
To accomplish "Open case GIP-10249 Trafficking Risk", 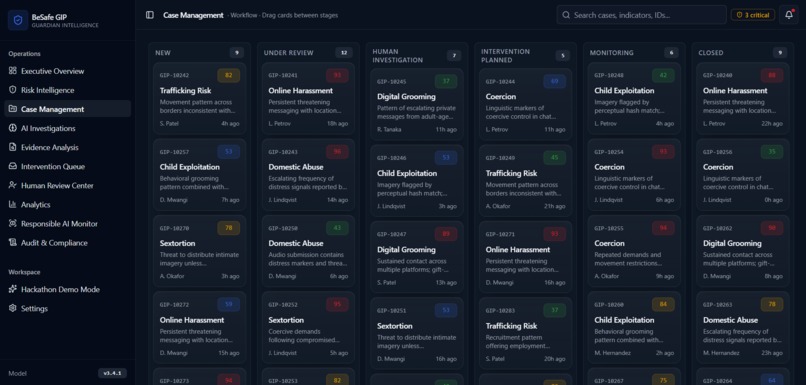I will point(525,181).
